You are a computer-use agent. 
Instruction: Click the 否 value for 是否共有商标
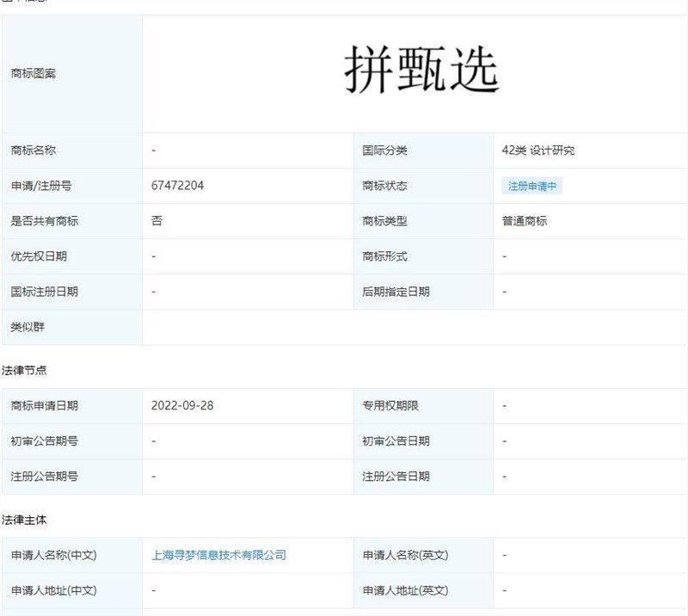coord(157,220)
